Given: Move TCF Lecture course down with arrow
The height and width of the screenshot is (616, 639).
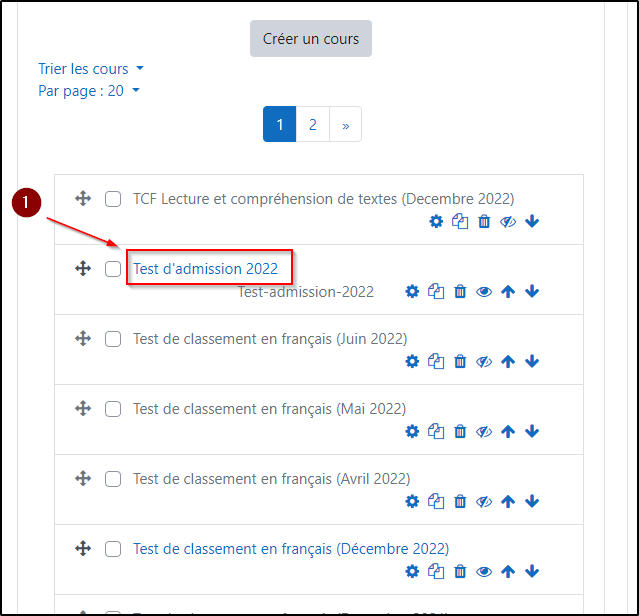Looking at the screenshot, I should coord(532,222).
